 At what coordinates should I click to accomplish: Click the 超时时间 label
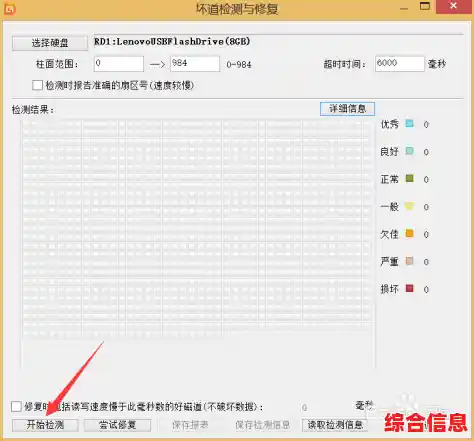click(x=345, y=64)
